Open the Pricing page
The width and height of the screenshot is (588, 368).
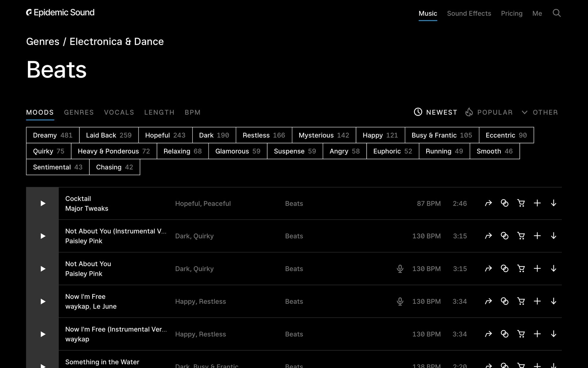[512, 13]
